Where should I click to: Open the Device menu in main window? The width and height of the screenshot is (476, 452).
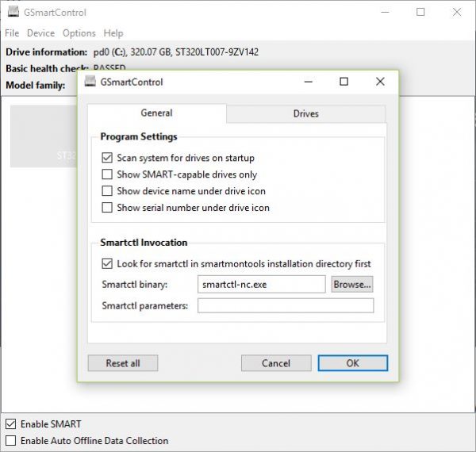41,33
